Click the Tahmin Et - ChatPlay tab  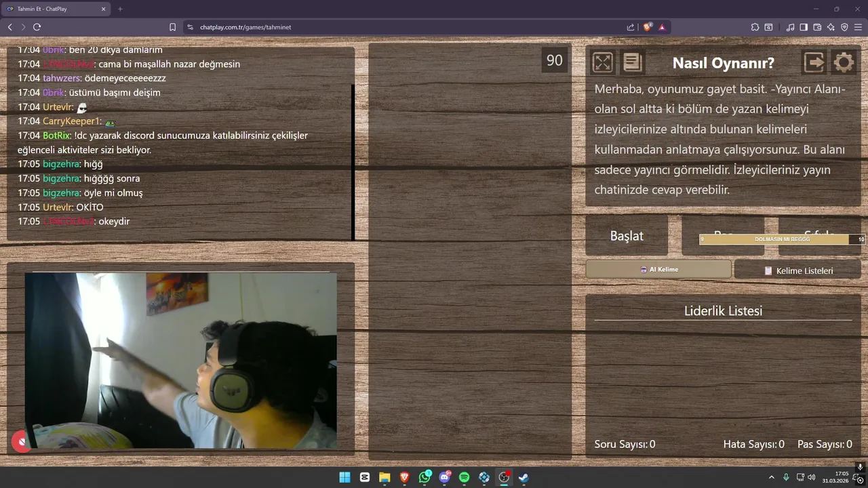click(57, 9)
